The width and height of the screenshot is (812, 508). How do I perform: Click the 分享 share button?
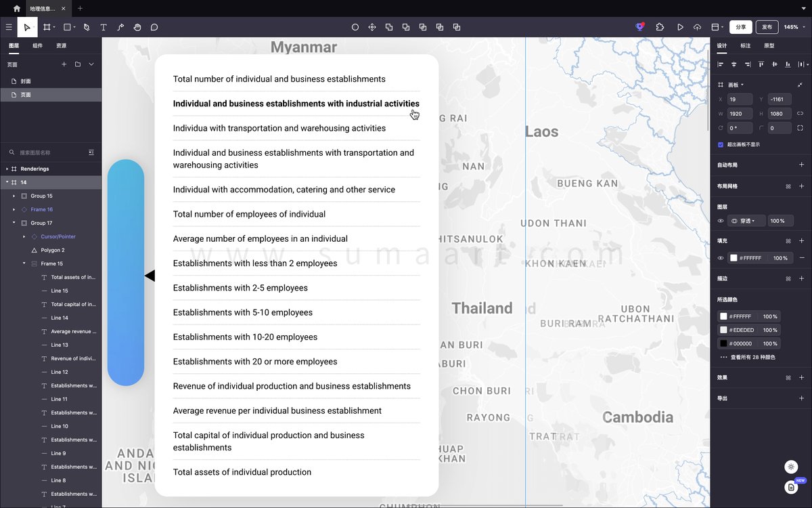tap(740, 27)
